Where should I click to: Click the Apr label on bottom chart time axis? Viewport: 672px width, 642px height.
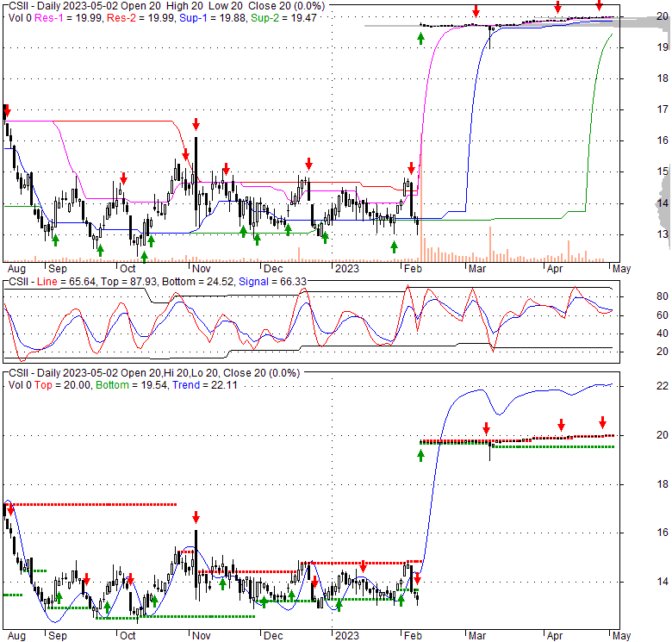(x=555, y=636)
